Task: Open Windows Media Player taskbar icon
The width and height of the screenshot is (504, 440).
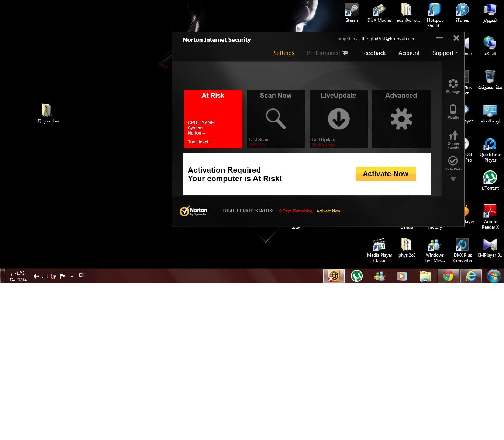Action: 402,276
